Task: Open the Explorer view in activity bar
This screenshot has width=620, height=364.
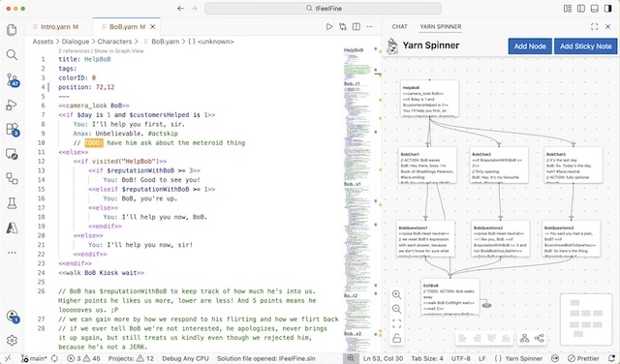Action: point(12,30)
